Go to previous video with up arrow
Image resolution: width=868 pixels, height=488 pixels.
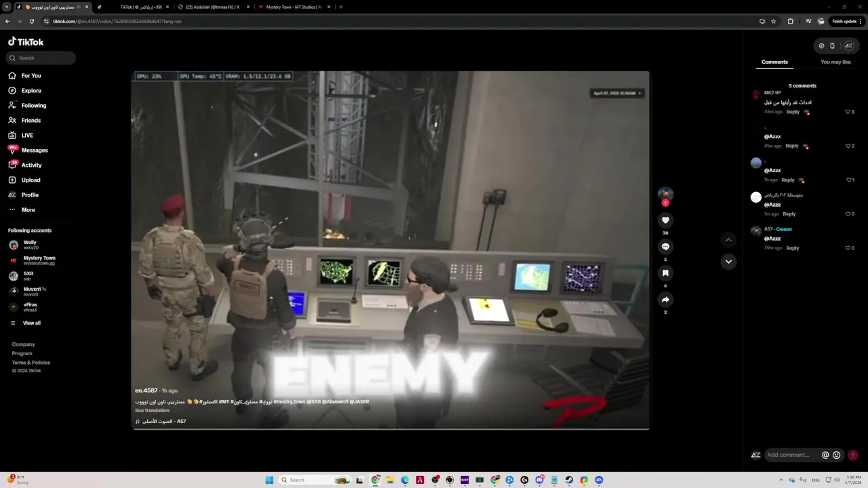[728, 240]
